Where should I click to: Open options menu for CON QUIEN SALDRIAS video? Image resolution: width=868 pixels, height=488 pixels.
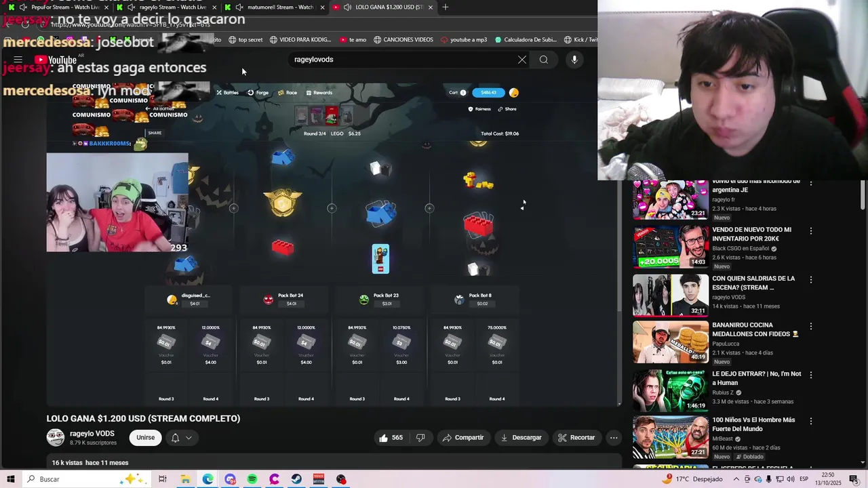tap(811, 279)
